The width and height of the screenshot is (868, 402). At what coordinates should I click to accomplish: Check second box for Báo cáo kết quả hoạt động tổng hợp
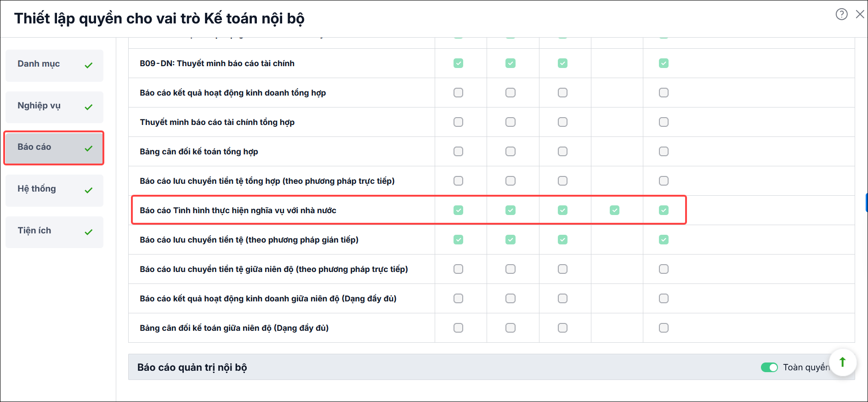coord(511,93)
